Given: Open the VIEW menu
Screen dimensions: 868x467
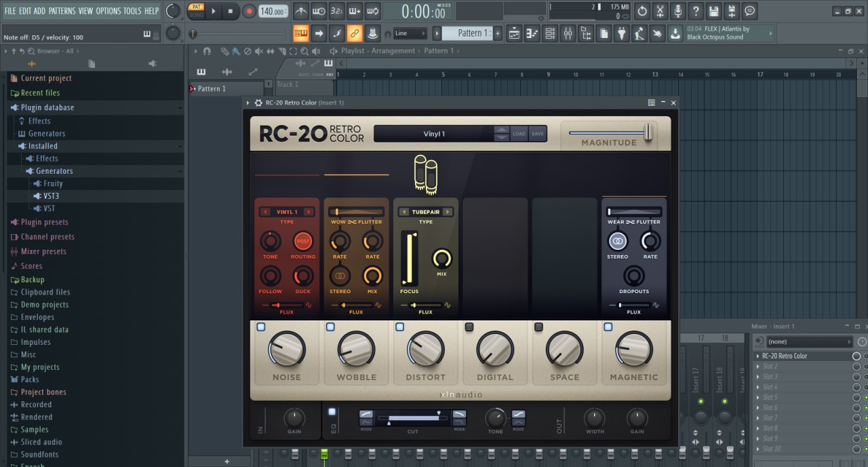Looking at the screenshot, I should [85, 11].
